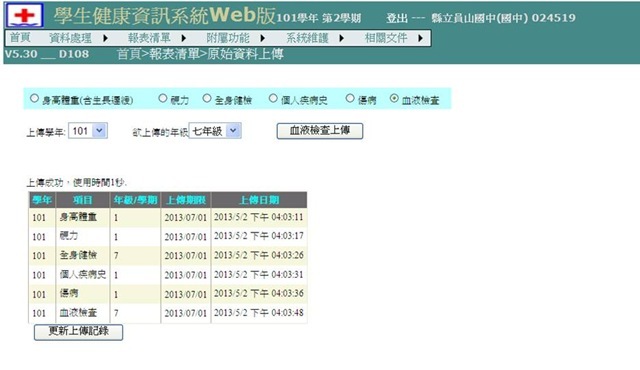This screenshot has height=370, width=640.
Task: Click the 登出 logout link
Action: (x=397, y=18)
